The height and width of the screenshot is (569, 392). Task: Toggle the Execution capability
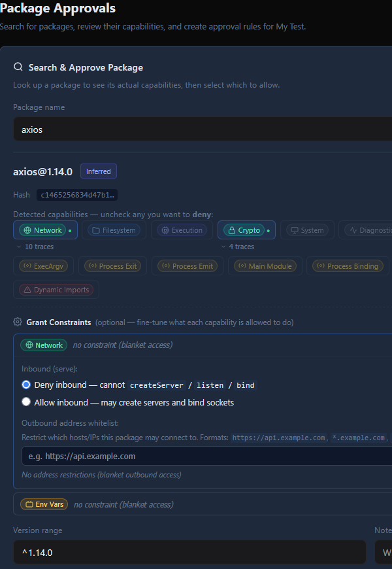pos(182,230)
